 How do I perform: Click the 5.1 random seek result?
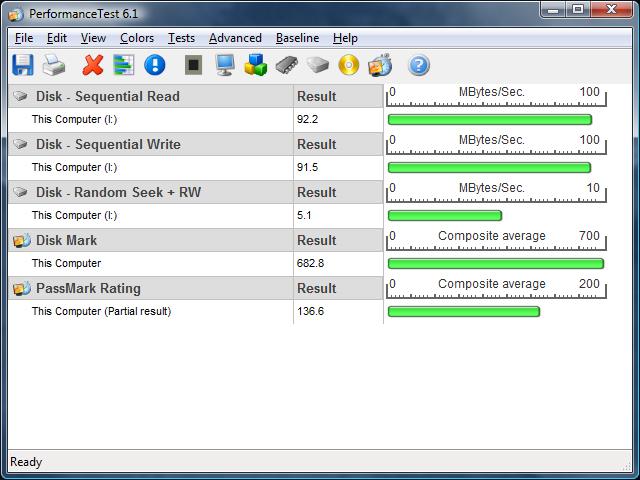tap(304, 215)
